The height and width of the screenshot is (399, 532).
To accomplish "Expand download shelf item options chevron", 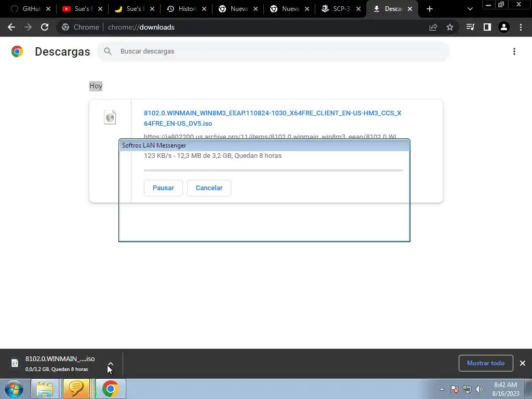I will [x=110, y=363].
